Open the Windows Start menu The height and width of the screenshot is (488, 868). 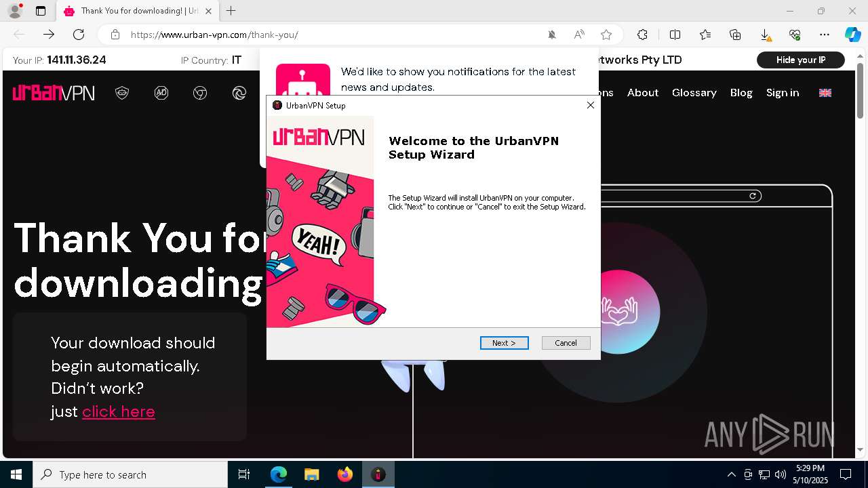click(x=16, y=474)
